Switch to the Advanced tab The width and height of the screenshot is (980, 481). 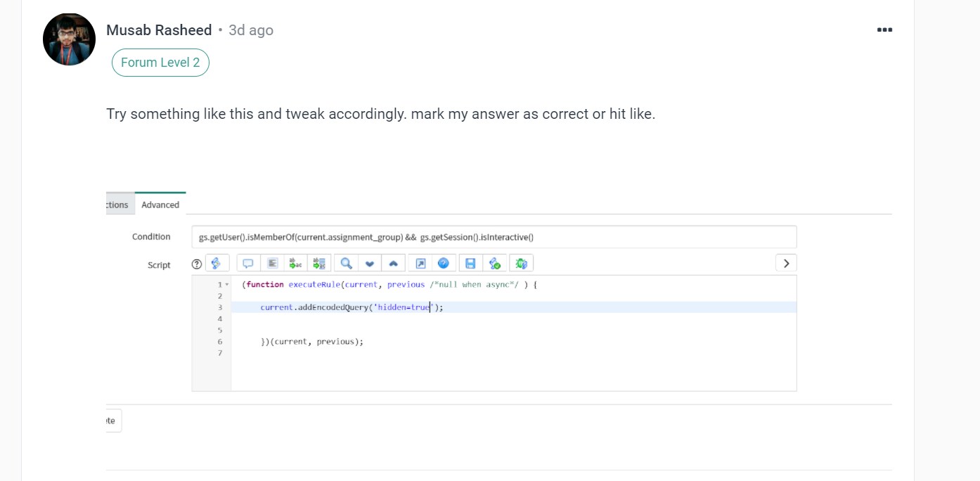160,205
